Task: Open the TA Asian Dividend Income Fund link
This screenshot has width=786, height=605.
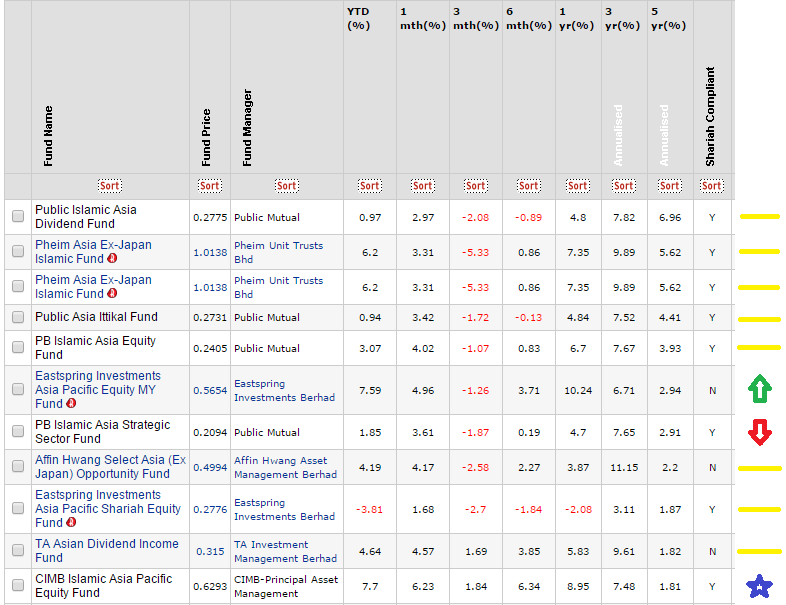Action: (x=107, y=550)
